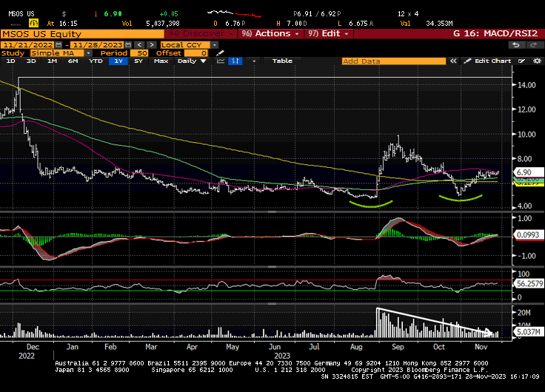Click the Vol 5,037,398 header value

[x=163, y=24]
